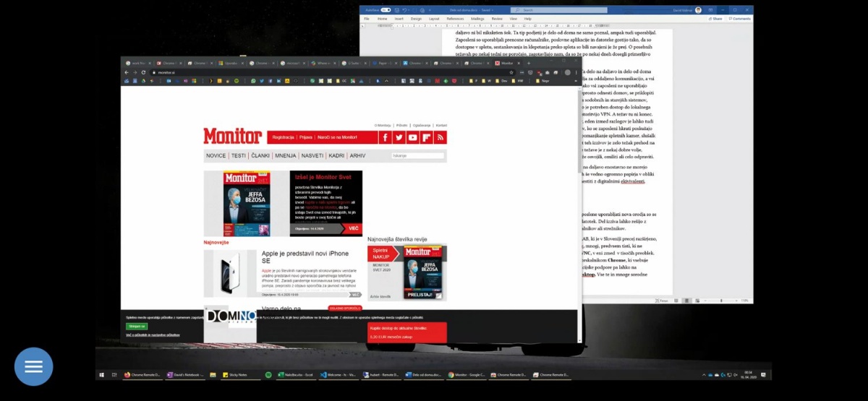Open the NASVETI menu item on Monitor

312,155
